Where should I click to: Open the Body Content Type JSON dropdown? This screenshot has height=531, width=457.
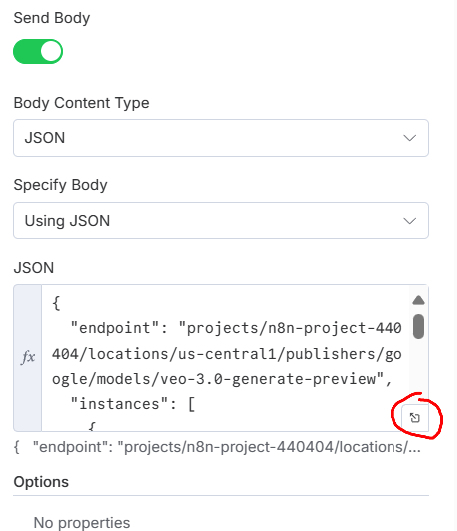221,138
